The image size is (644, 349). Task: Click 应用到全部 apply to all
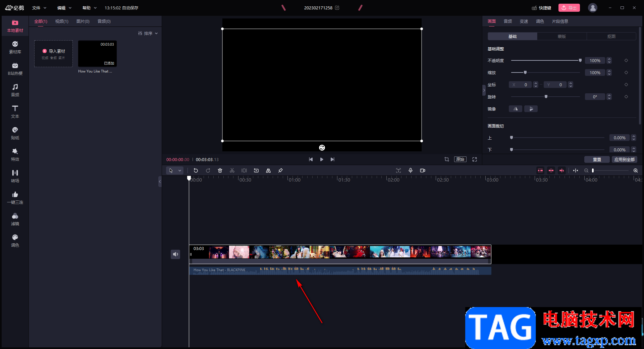[625, 159]
